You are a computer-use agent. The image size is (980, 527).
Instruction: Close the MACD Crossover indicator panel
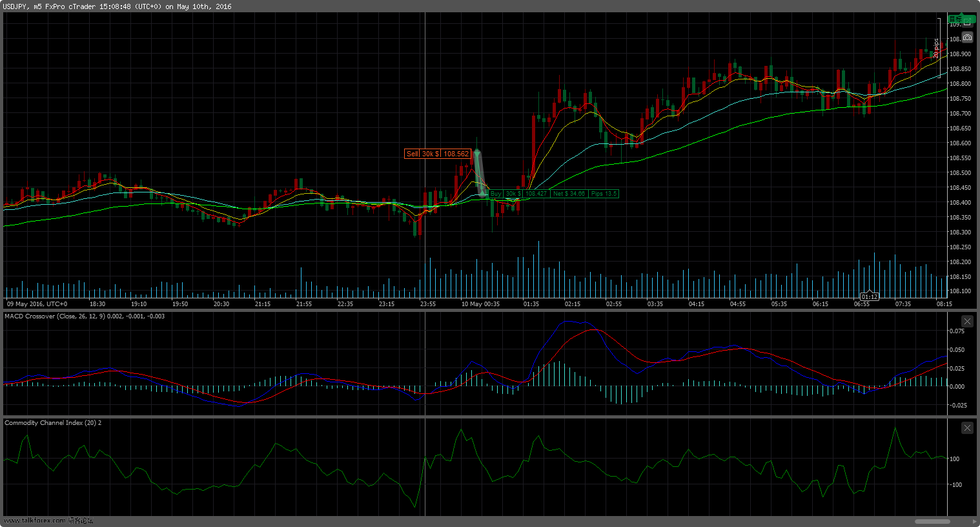point(967,321)
